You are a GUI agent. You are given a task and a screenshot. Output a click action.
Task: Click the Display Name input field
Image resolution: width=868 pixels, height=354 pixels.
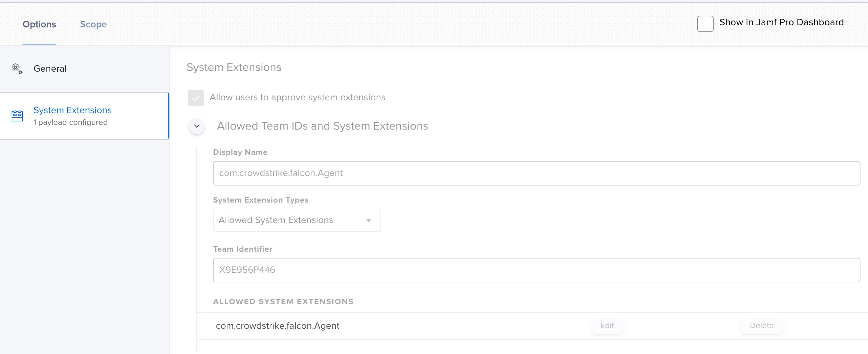[x=536, y=173]
